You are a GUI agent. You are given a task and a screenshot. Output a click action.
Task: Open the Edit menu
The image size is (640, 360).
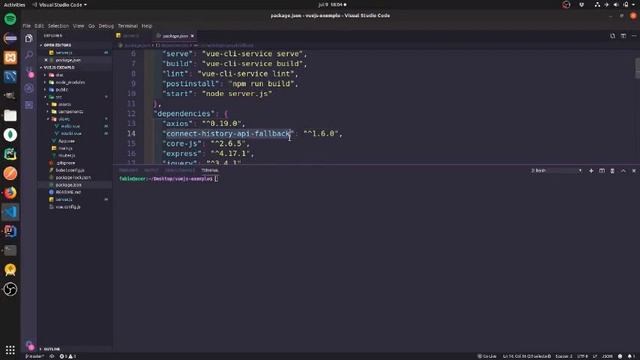[39, 26]
